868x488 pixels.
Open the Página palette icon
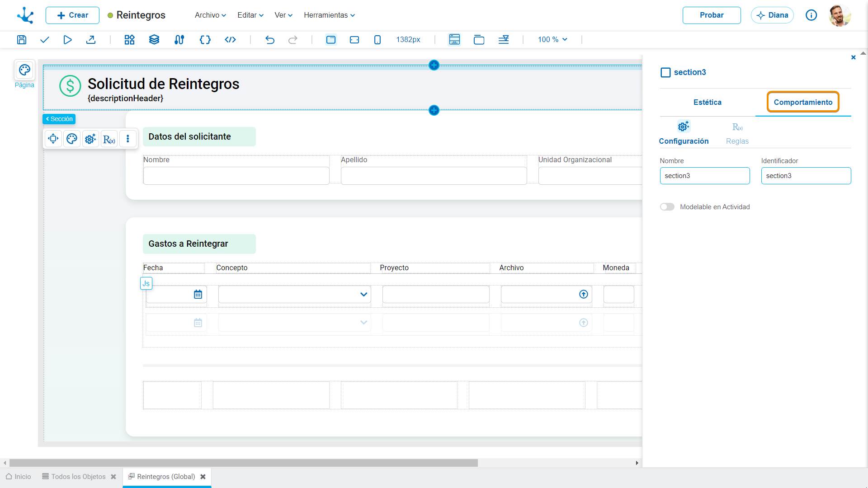pos(24,70)
